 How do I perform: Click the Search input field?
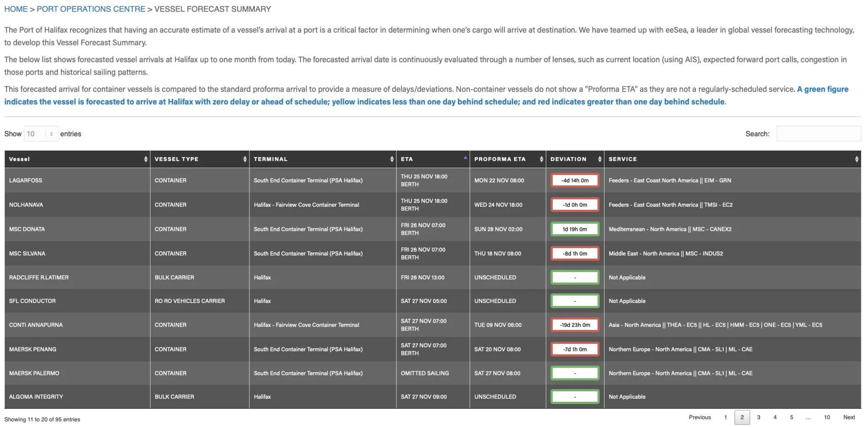pyautogui.click(x=819, y=133)
